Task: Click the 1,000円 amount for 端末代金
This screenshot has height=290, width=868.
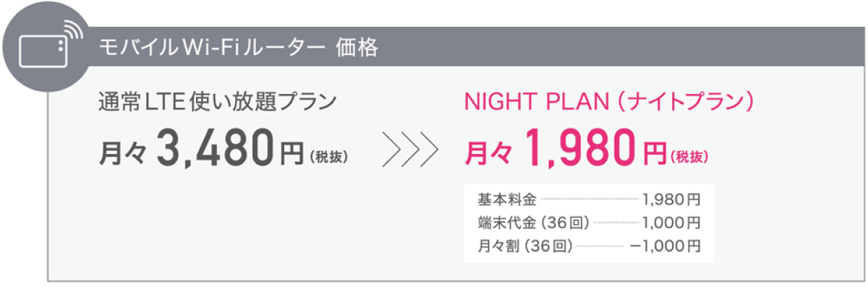Action: pos(672,222)
